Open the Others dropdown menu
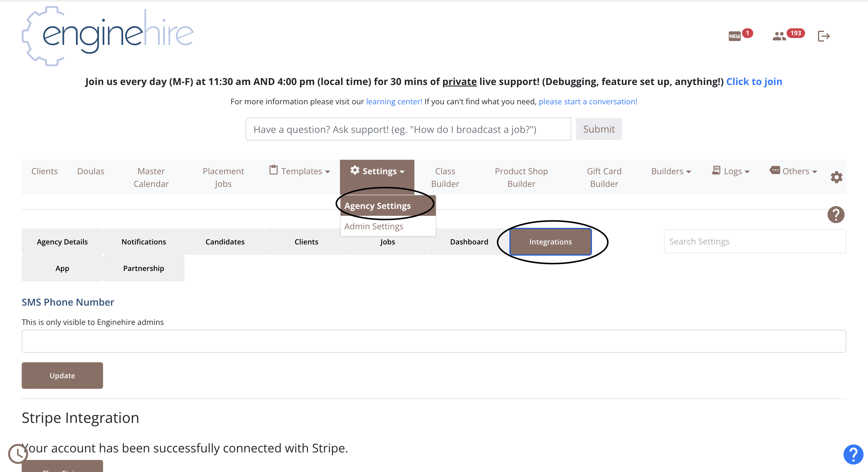Viewport: 868px width, 472px height. pos(794,171)
